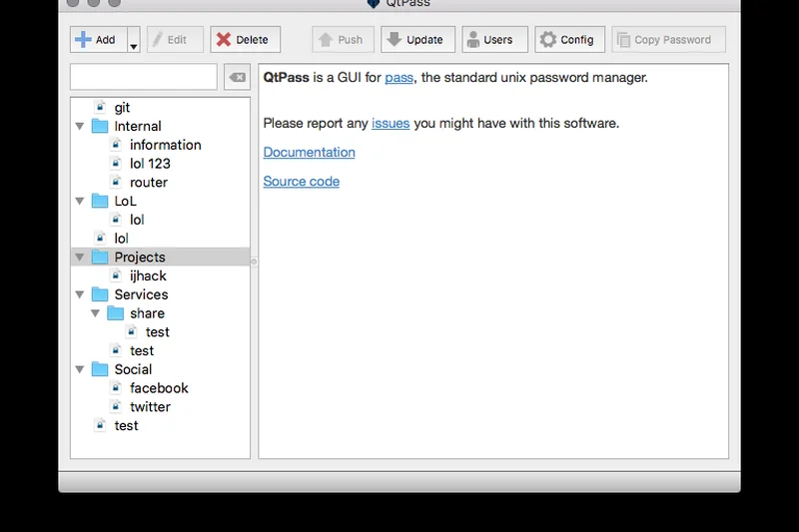Select the twitter password entry
This screenshot has height=532, width=799.
pyautogui.click(x=150, y=407)
